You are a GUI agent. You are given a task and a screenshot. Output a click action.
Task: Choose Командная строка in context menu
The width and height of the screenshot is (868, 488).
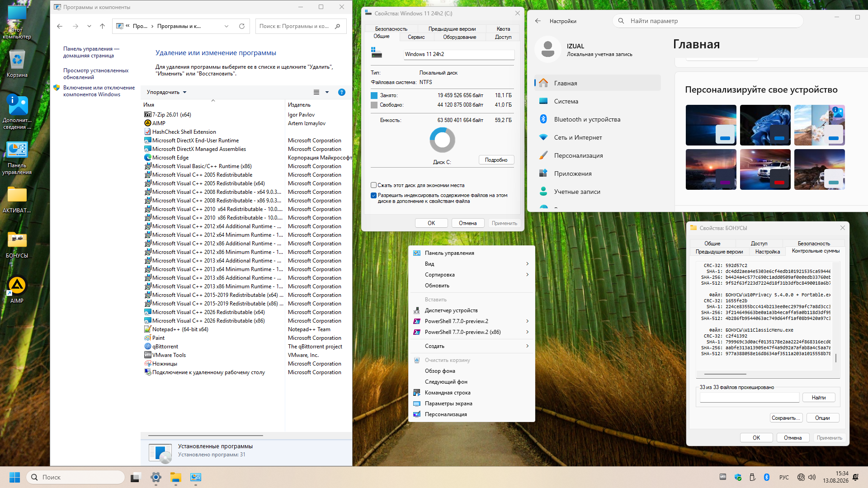pos(472,393)
